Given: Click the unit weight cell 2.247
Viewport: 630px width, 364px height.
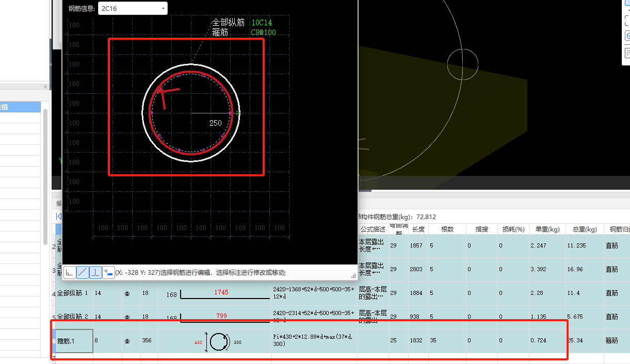Looking at the screenshot, I should point(547,246).
